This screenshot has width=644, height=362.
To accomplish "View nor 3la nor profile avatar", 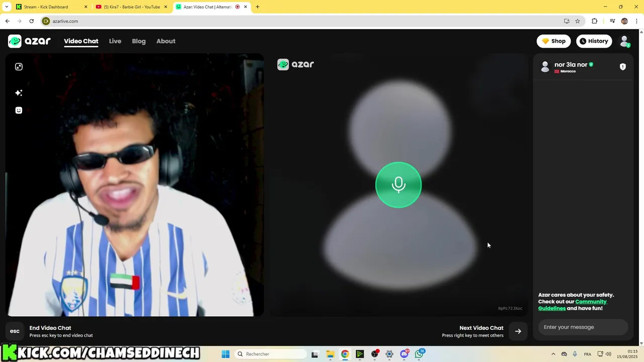I will click(x=545, y=67).
